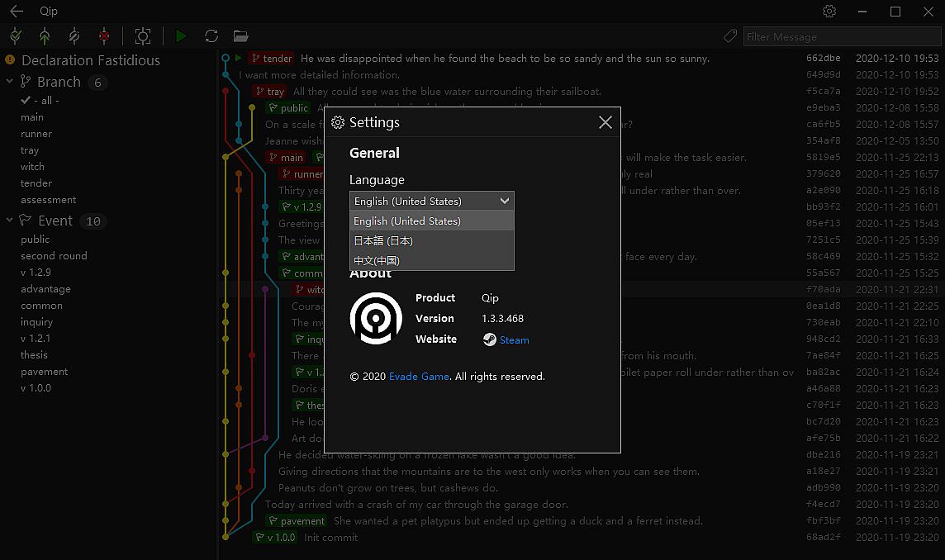Screen dimensions: 945x560
Task: Click the red X discard toolbar icon
Action: [x=104, y=36]
